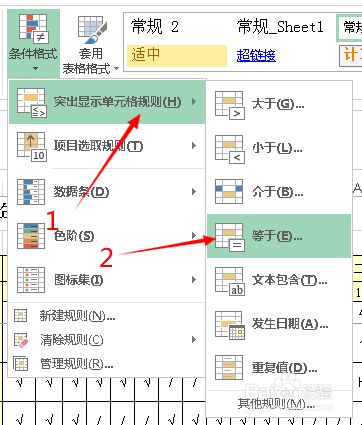The width and height of the screenshot is (362, 425).
Task: Choose 文本包含(T)... rule
Action: [279, 280]
